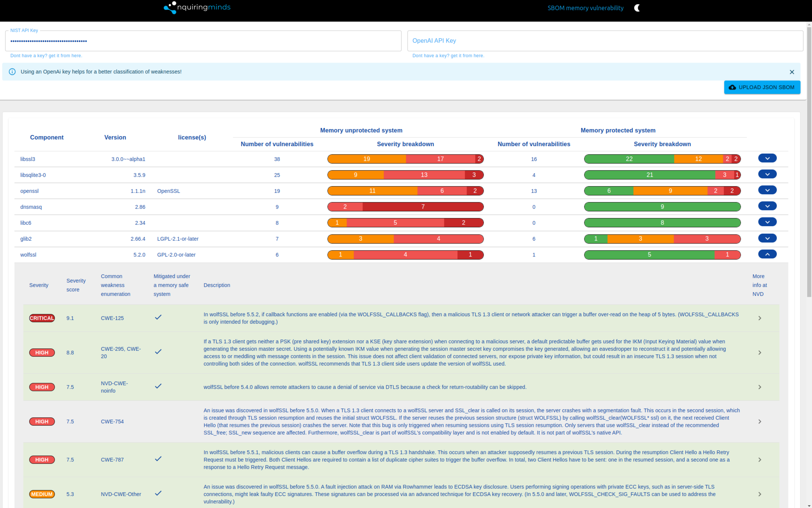This screenshot has height=508, width=812.
Task: Click OpenSSL license text
Action: pyautogui.click(x=169, y=191)
